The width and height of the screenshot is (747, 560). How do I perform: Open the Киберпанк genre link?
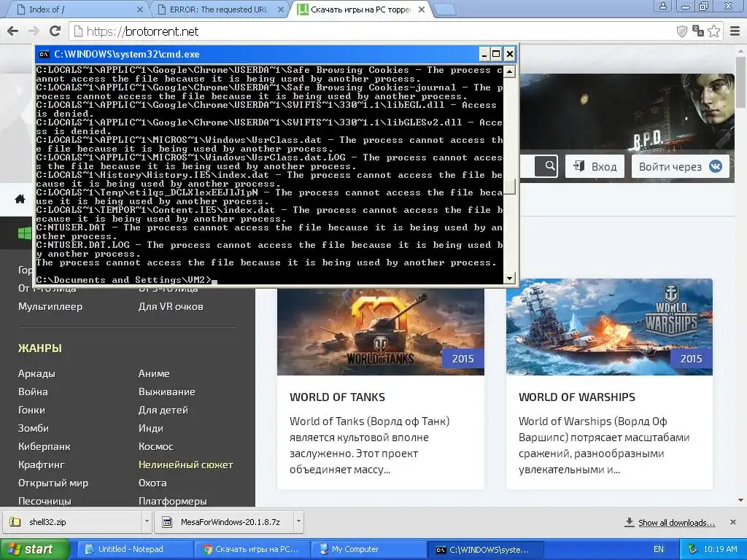point(44,446)
